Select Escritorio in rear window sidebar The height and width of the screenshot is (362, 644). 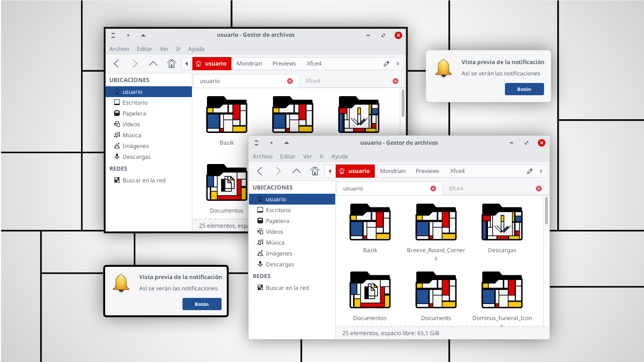149,103
